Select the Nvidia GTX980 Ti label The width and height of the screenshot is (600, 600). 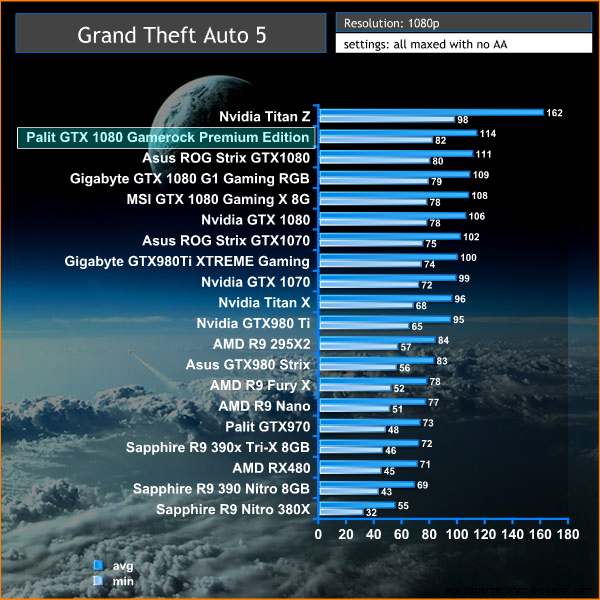[253, 323]
